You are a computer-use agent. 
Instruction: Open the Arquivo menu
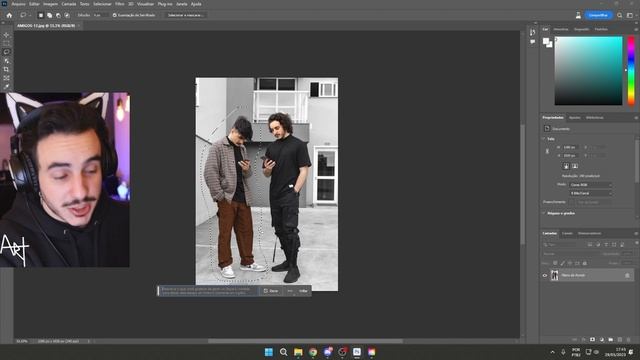tap(19, 4)
